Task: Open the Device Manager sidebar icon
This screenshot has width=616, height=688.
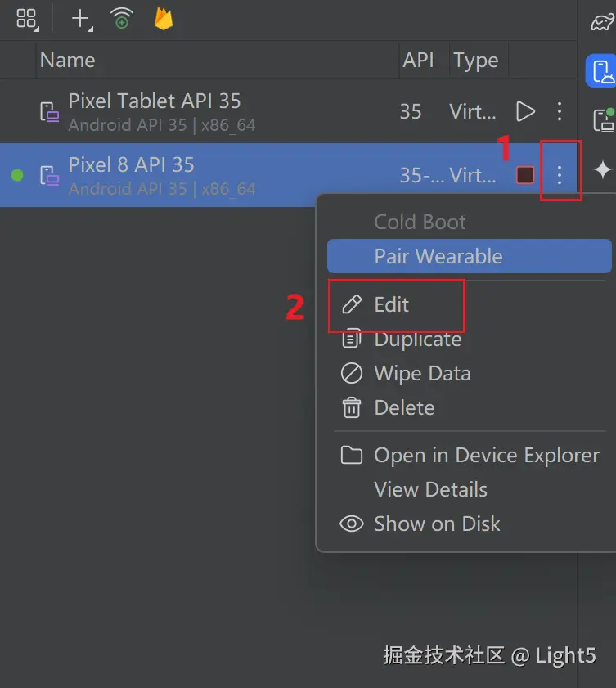Action: 602,72
